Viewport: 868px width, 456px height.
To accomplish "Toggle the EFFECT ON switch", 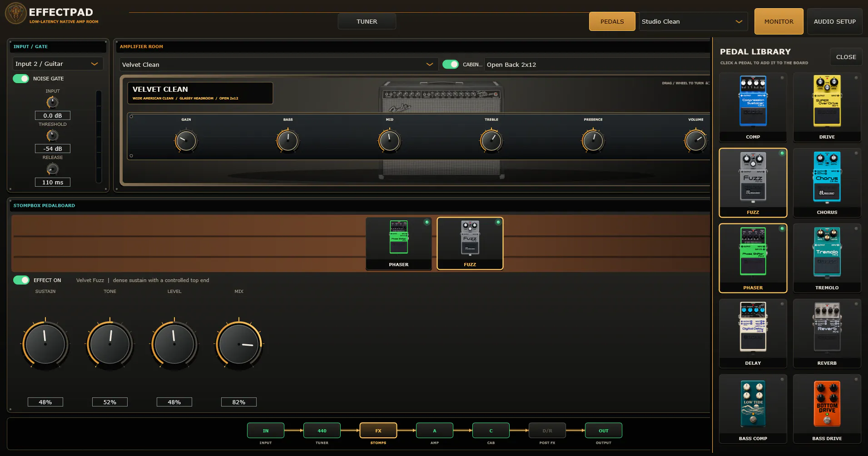I will click(21, 280).
